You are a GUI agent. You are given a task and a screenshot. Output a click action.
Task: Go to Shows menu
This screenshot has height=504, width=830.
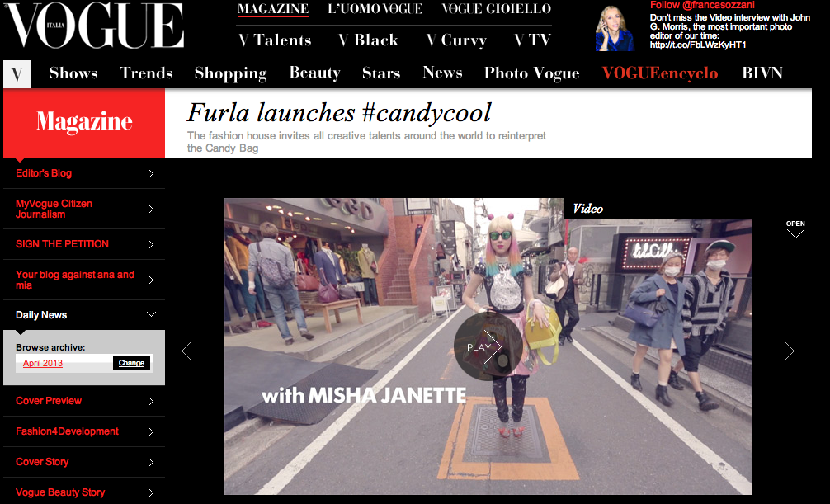pos(73,73)
